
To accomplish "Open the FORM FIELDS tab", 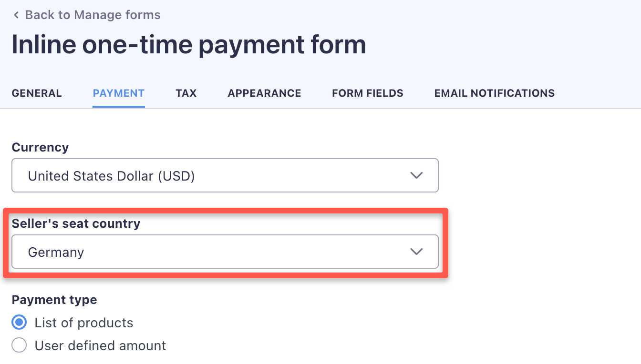I will [367, 93].
